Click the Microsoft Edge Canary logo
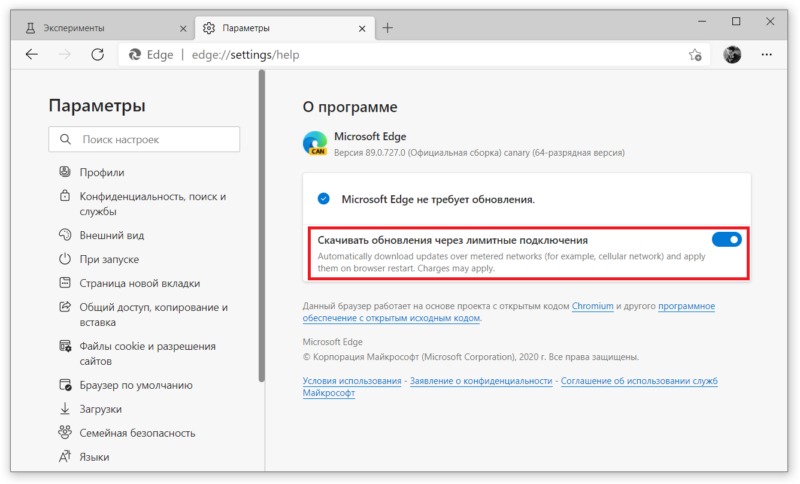Screen dimensions: 800x484 click(x=316, y=144)
